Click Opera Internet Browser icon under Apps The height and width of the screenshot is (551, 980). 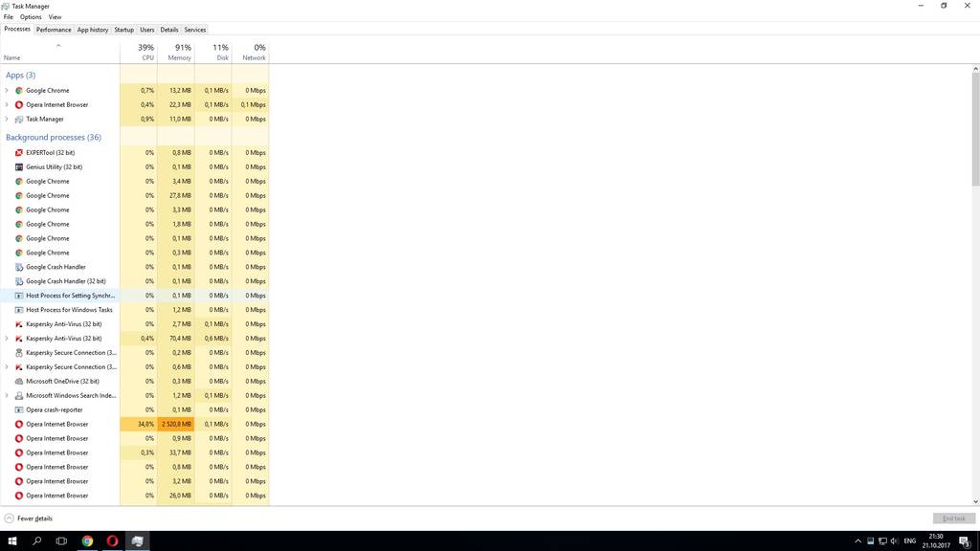tap(19, 105)
